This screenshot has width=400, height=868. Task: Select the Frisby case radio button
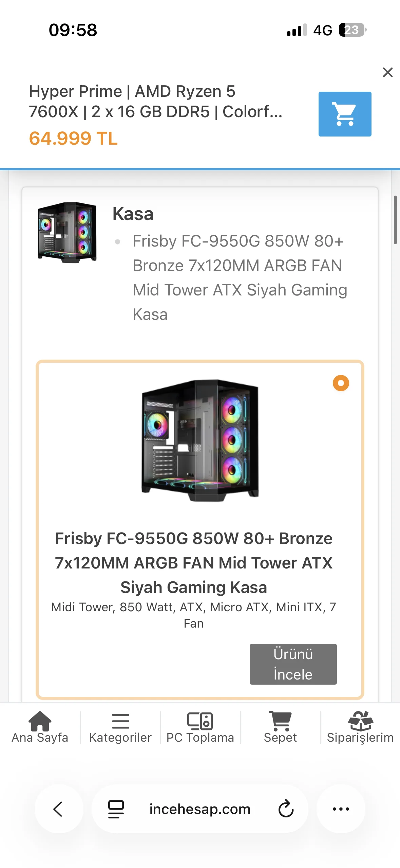click(x=341, y=383)
